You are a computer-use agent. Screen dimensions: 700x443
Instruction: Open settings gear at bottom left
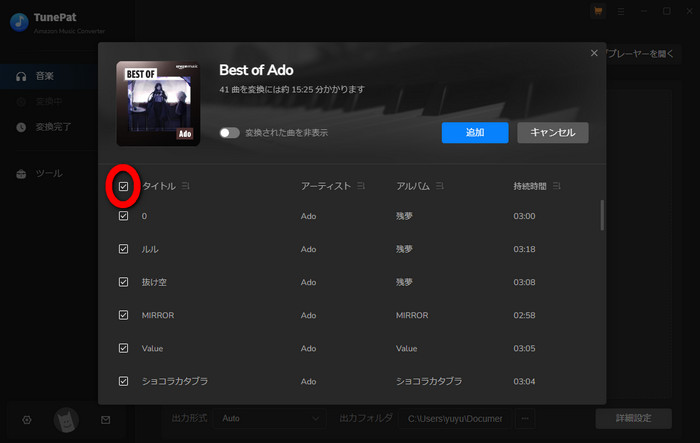coord(27,420)
